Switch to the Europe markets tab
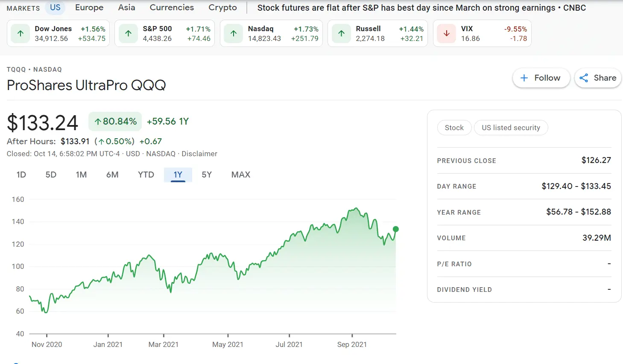 coord(89,8)
